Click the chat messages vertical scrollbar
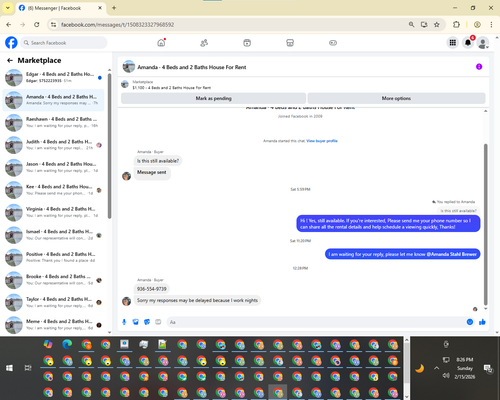The image size is (500, 400). point(486,224)
